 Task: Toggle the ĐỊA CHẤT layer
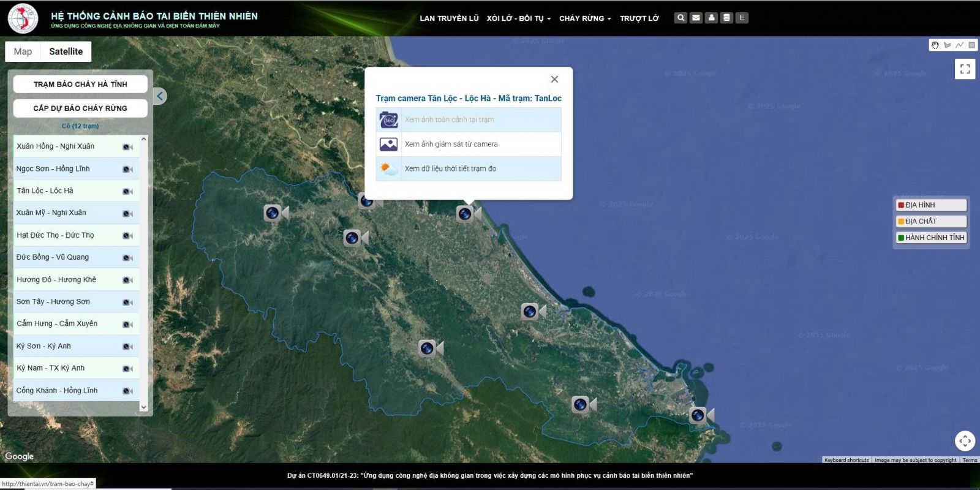click(931, 221)
